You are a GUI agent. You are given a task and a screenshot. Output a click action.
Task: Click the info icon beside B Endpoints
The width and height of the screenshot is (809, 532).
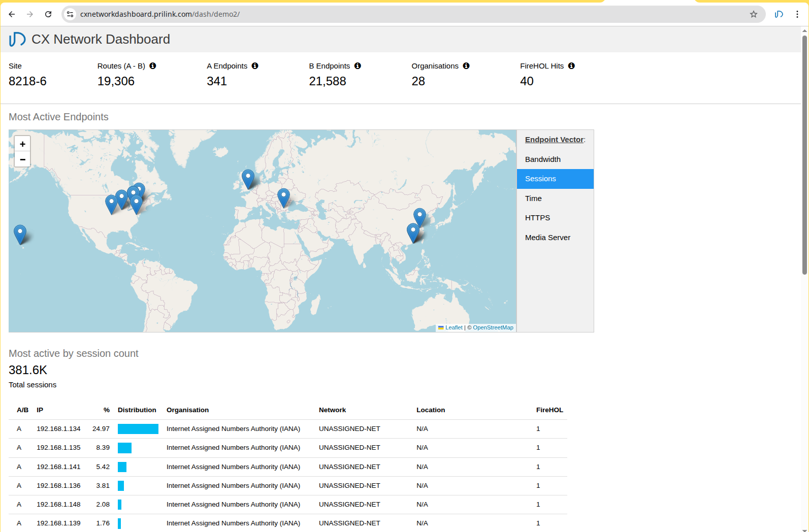[x=358, y=66]
